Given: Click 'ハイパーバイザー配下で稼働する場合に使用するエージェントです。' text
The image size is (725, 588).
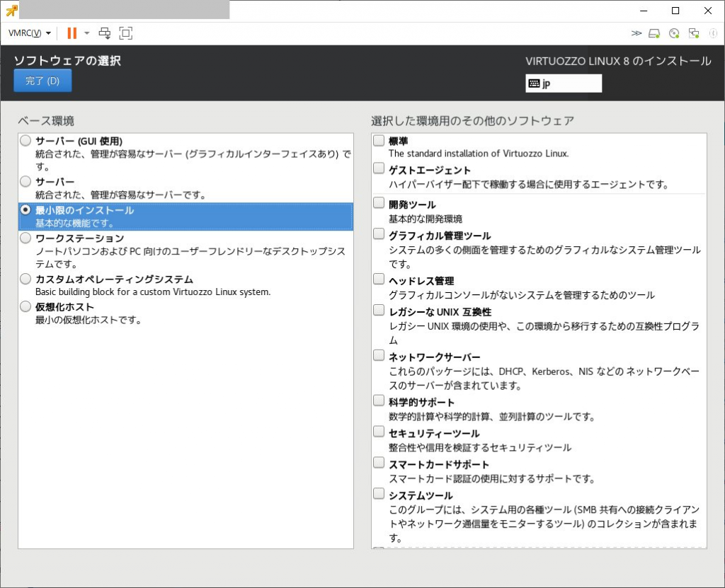Looking at the screenshot, I should (529, 185).
